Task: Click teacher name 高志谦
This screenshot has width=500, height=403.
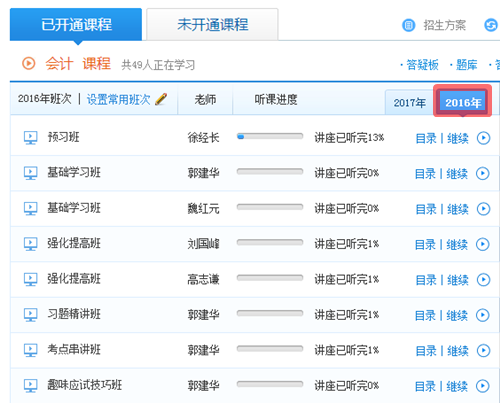Action: 203,279
